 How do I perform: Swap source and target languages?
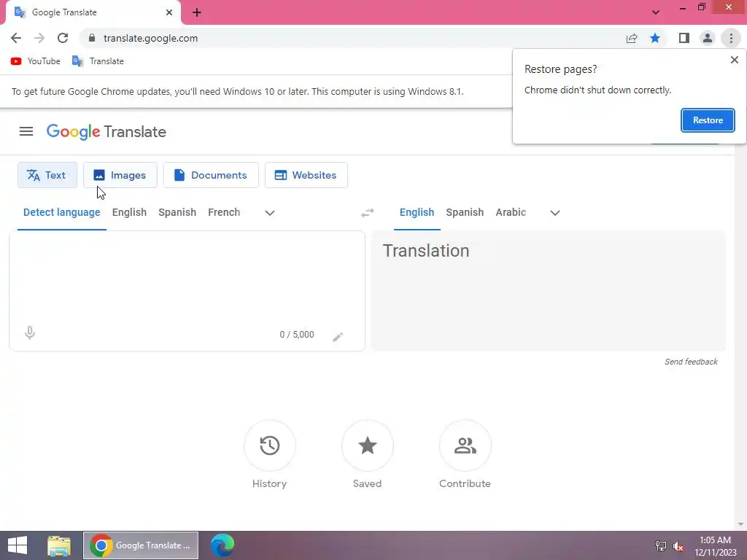[x=368, y=213]
